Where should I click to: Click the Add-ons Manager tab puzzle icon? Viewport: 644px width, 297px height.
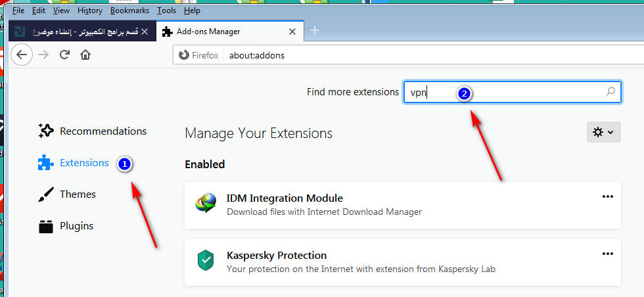point(167,32)
